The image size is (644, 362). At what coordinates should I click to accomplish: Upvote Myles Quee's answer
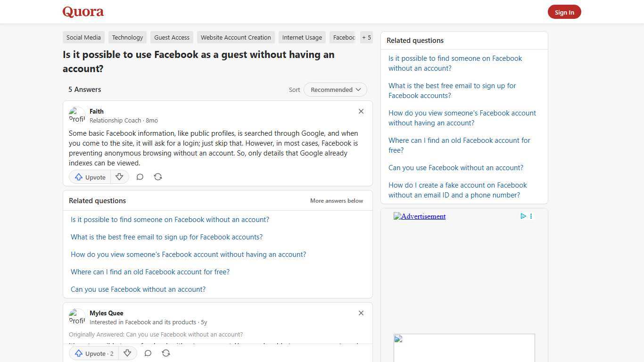point(93,353)
